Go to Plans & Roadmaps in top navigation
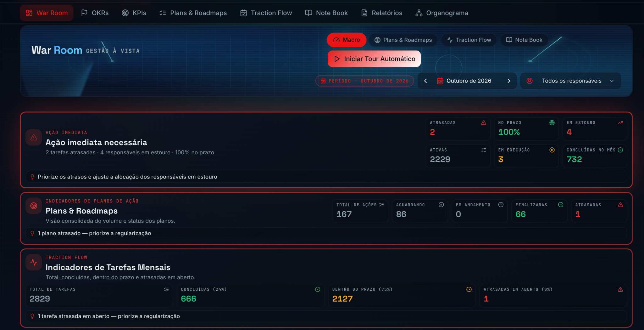644x330 pixels. (193, 13)
